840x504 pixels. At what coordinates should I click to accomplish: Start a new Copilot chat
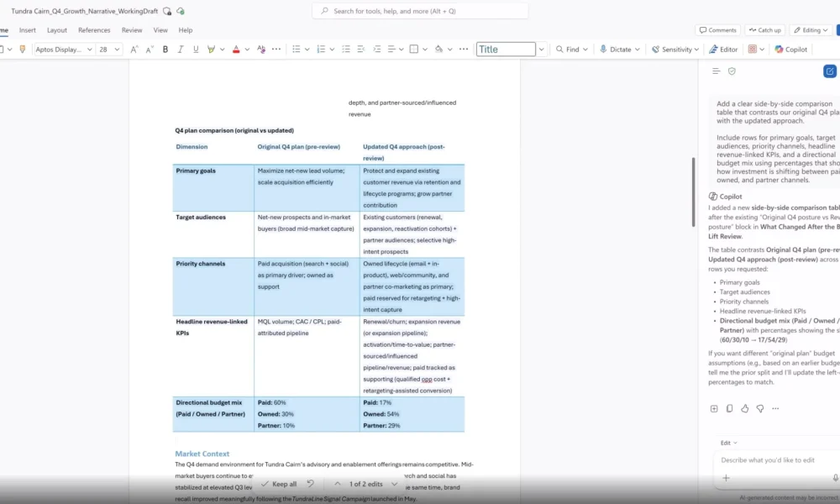[x=830, y=71]
